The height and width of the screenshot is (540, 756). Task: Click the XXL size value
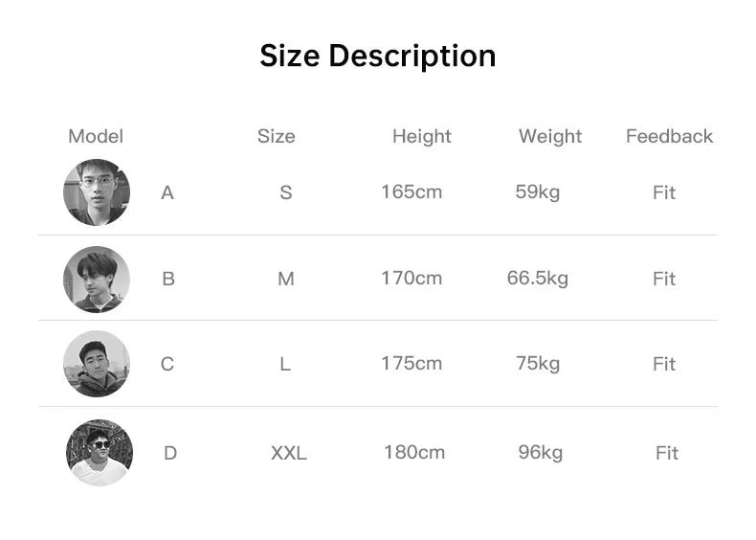(289, 453)
